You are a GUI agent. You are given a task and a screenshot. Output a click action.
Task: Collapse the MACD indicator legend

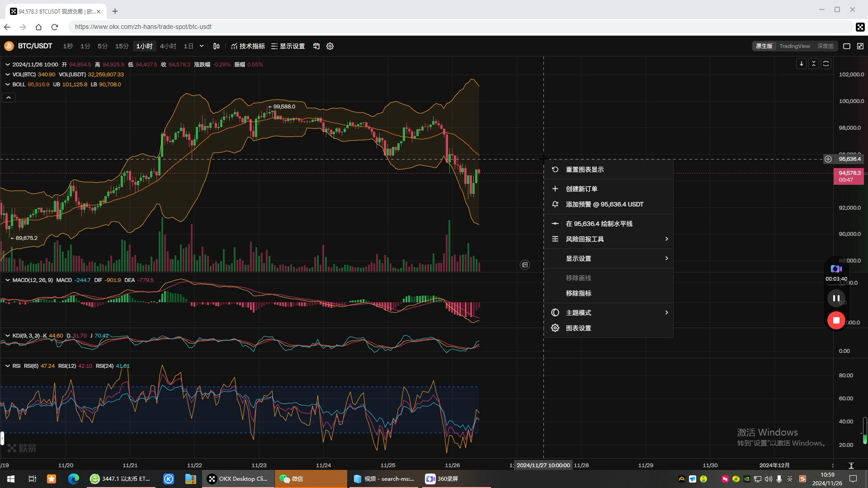click(x=8, y=280)
